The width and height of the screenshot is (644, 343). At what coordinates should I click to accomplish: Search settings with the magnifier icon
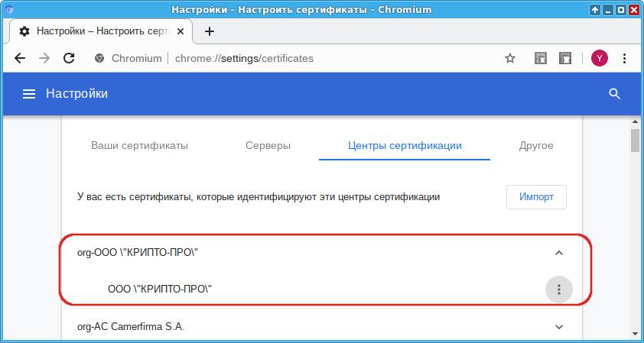coord(614,94)
